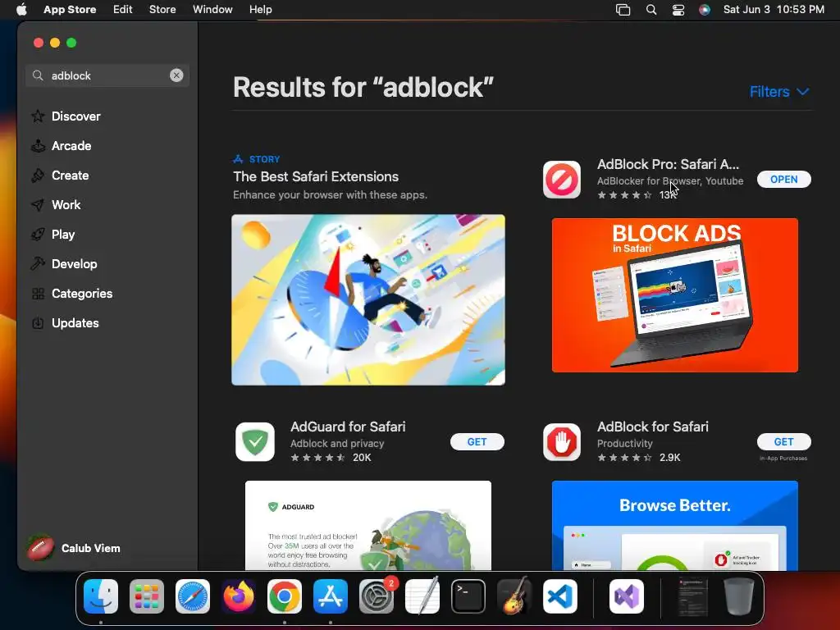Screen dimensions: 840x630
Task: Click App Store icon in Dock
Action: coord(331,596)
